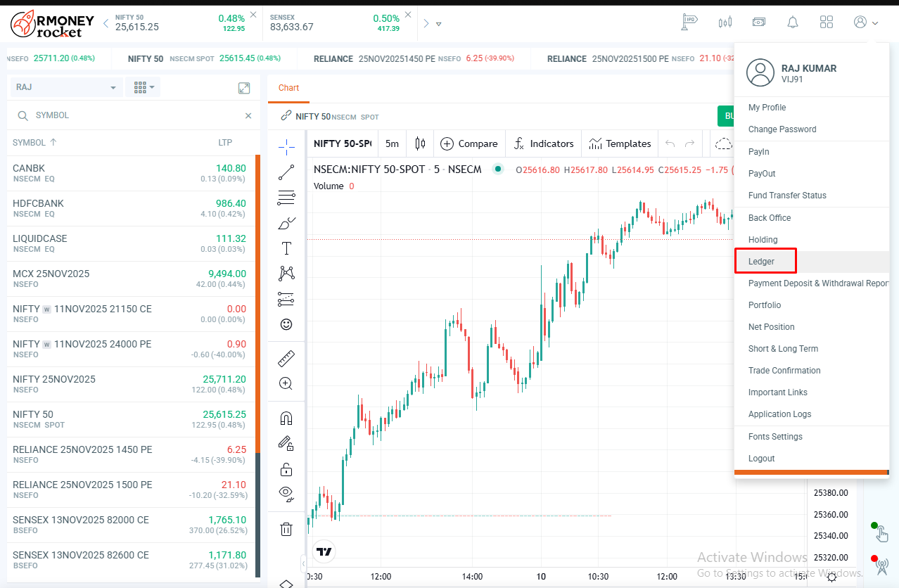Select the crosshair cursor drawing tool

click(x=286, y=146)
